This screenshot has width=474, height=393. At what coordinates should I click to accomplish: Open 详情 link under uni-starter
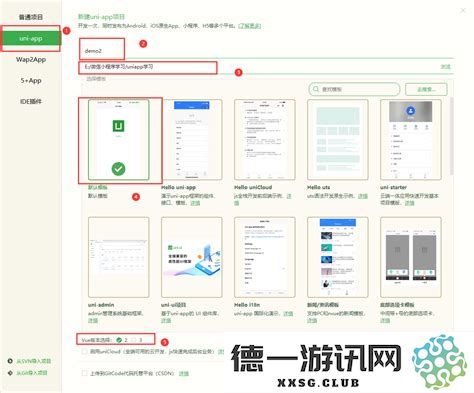coord(409,203)
